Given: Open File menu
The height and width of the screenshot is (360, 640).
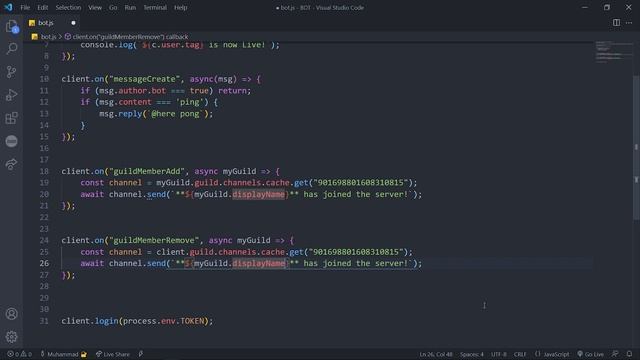Looking at the screenshot, I should coord(25,7).
